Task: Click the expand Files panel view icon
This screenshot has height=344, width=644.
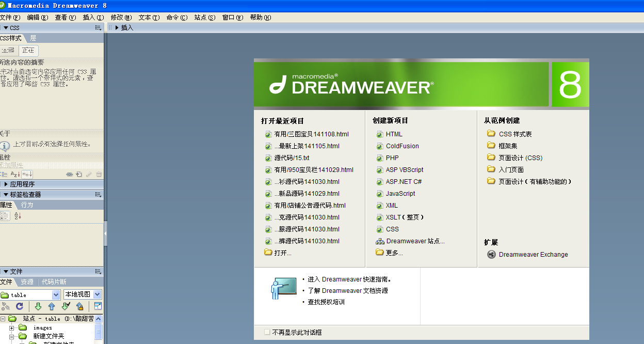Action: (98, 306)
